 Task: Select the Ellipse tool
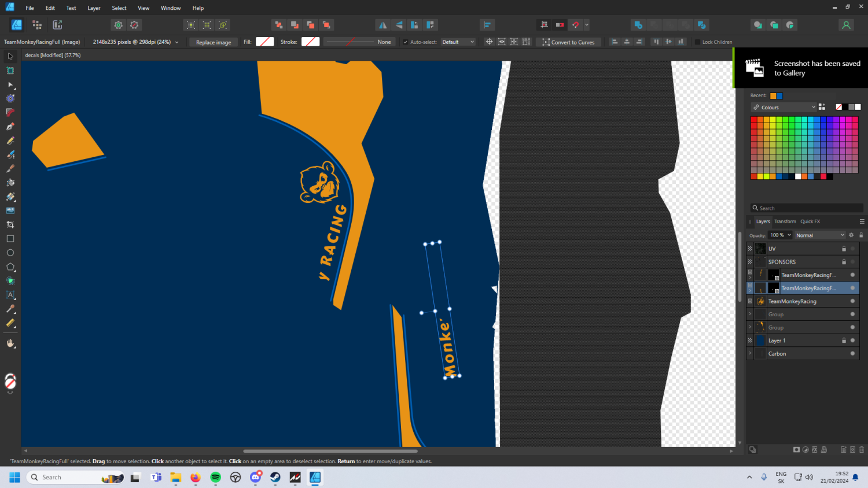click(x=10, y=254)
